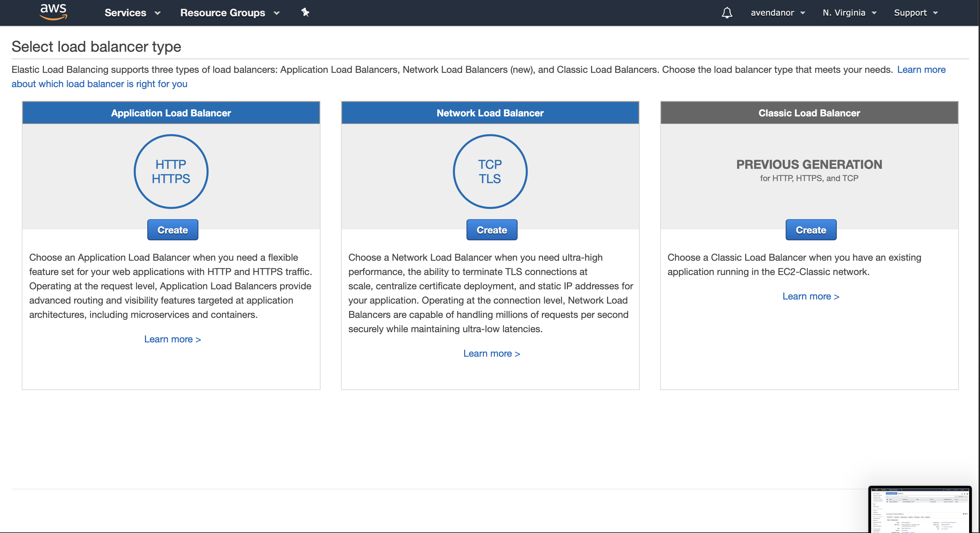Open the N. Virginia region selector
This screenshot has width=980, height=533.
click(849, 13)
